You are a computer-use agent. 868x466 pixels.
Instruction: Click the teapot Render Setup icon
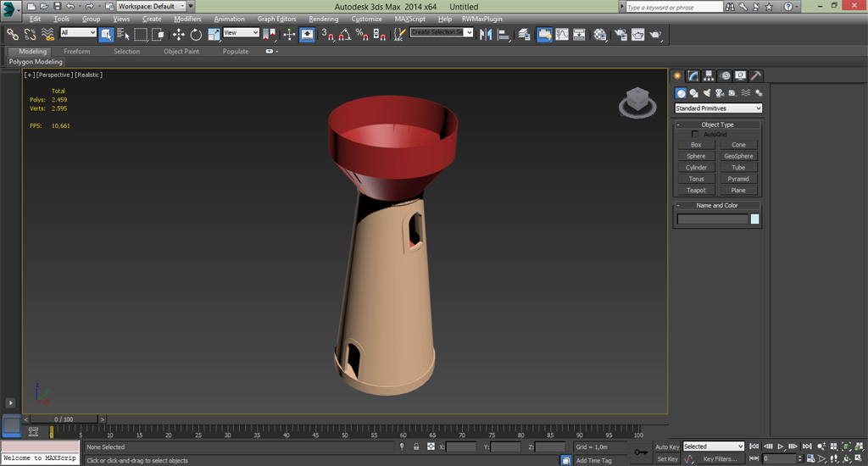coord(620,35)
